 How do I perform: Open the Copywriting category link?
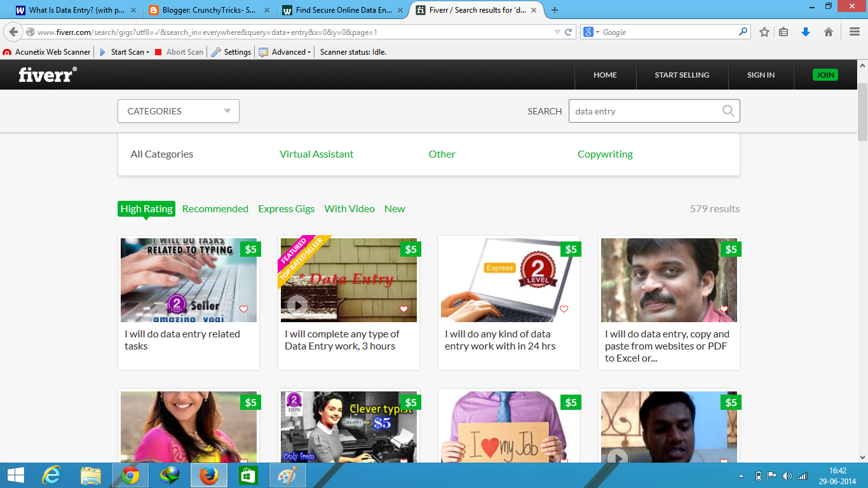click(605, 154)
